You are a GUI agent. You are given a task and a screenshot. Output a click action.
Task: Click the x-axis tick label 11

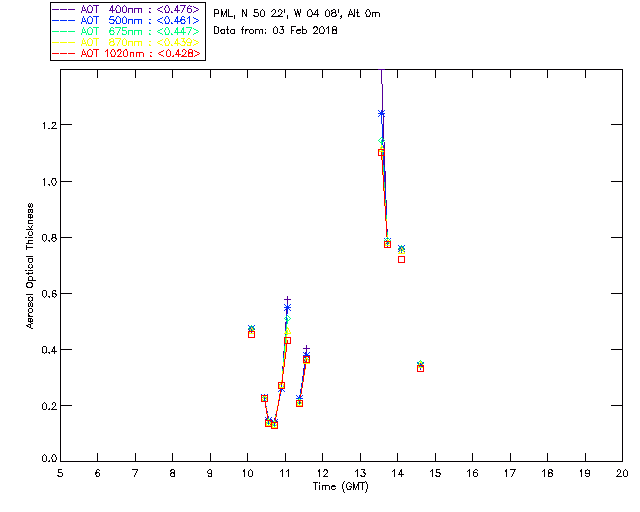coord(285,473)
